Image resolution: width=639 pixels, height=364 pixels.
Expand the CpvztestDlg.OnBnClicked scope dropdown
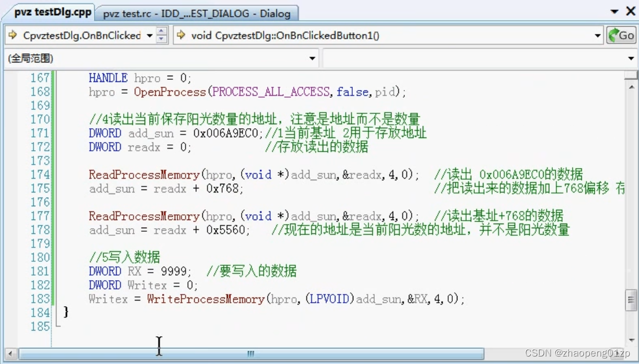[x=150, y=36]
